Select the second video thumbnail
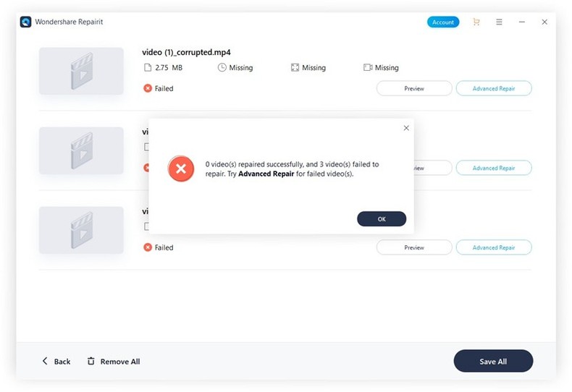572x392 pixels. point(81,150)
